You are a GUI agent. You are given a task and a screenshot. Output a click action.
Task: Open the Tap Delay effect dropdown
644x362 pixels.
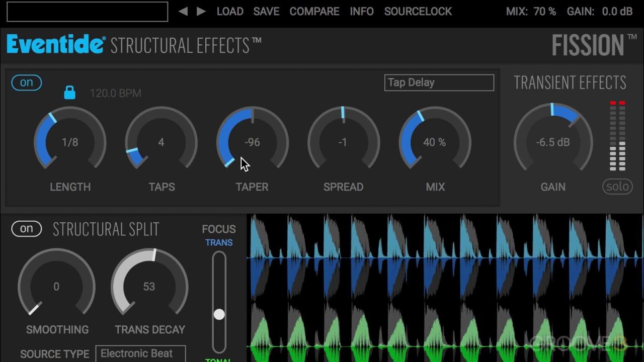pyautogui.click(x=439, y=82)
